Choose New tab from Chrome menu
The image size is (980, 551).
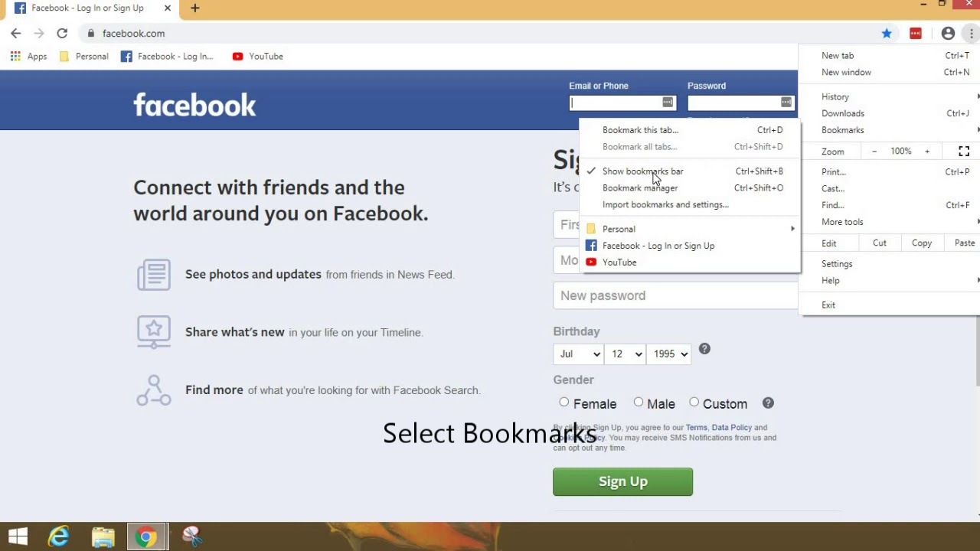(890, 56)
